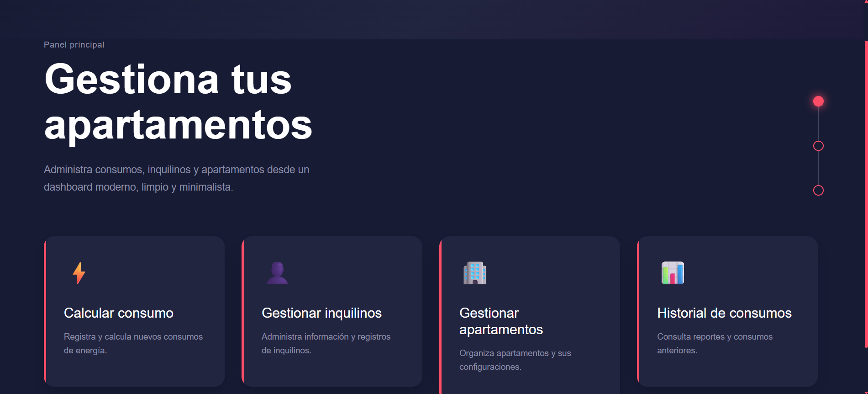Click the bar chart icon on Historial de consumos

(673, 273)
